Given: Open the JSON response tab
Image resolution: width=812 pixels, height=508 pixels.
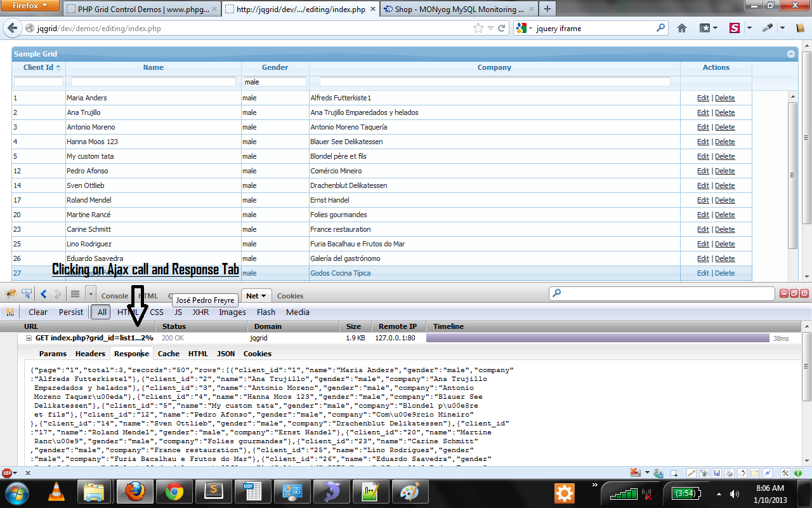Looking at the screenshot, I should tap(225, 354).
